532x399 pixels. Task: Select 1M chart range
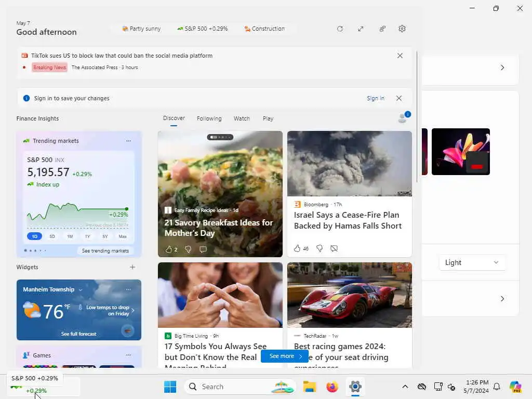tap(70, 236)
